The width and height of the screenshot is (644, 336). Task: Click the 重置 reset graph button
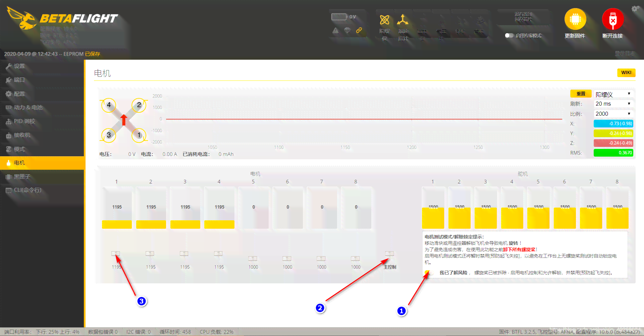581,94
